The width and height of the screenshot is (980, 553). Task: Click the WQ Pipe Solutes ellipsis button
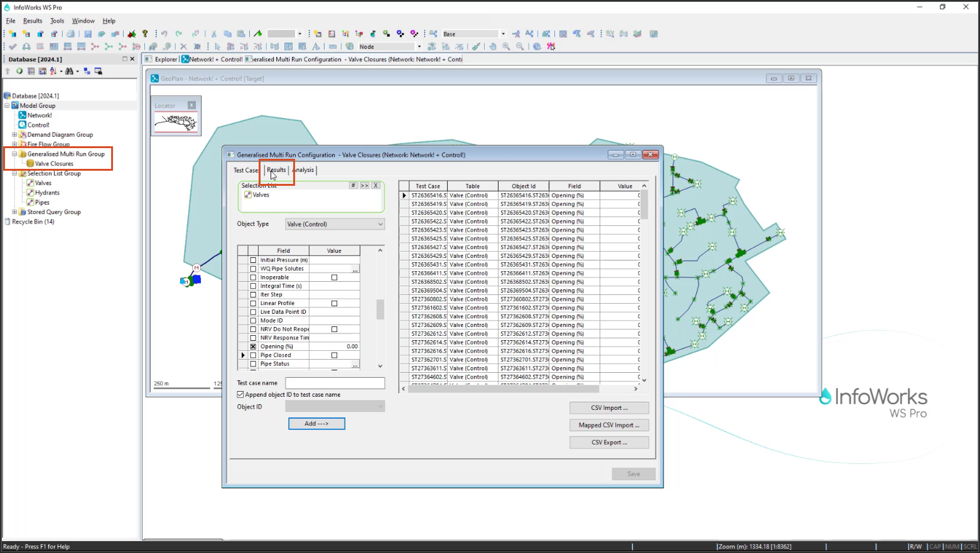(355, 269)
